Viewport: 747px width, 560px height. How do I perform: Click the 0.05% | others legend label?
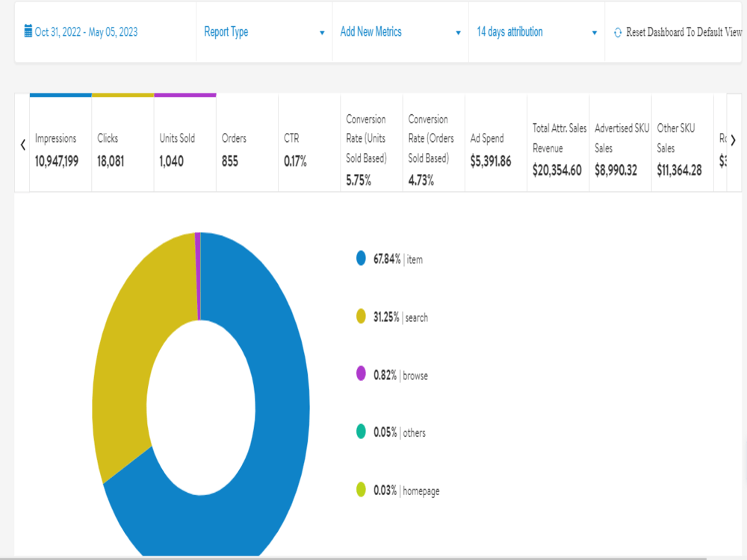[x=399, y=432]
